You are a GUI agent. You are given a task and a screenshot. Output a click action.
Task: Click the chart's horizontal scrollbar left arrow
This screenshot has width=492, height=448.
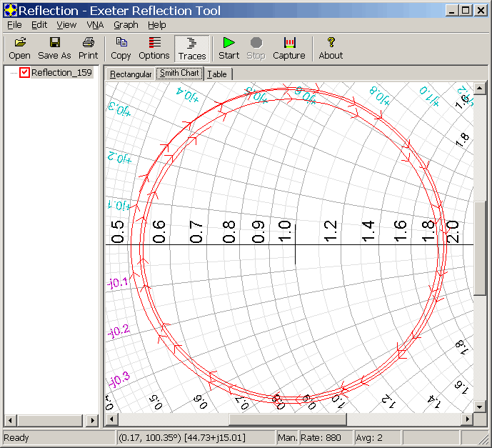pyautogui.click(x=111, y=419)
